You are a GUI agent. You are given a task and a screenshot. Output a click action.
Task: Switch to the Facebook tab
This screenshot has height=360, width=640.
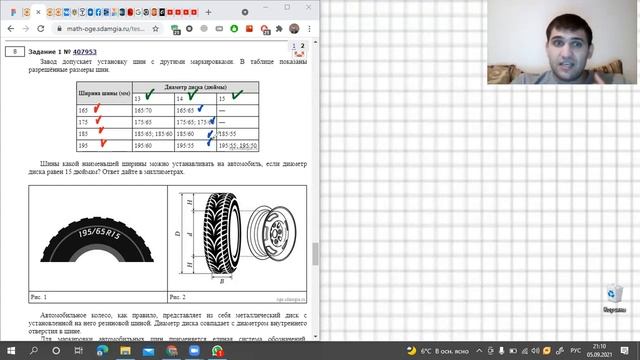tap(98, 12)
